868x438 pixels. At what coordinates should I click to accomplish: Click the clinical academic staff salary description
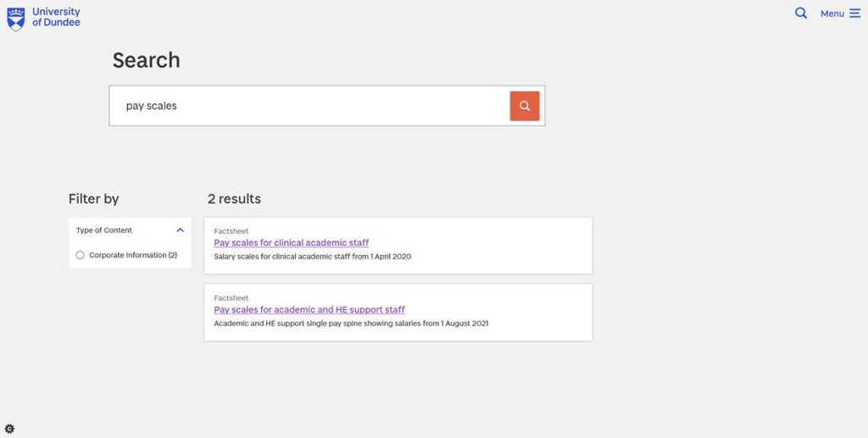[x=312, y=257]
